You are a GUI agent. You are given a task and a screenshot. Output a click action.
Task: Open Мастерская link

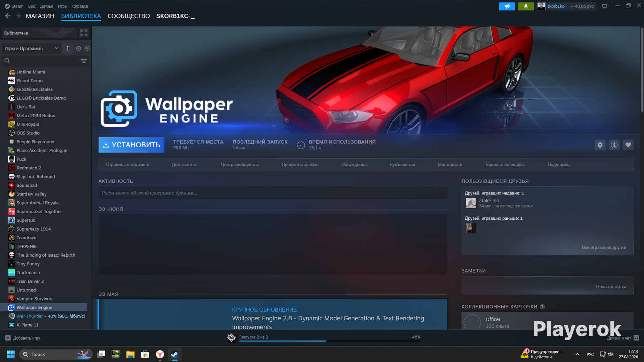click(x=450, y=165)
